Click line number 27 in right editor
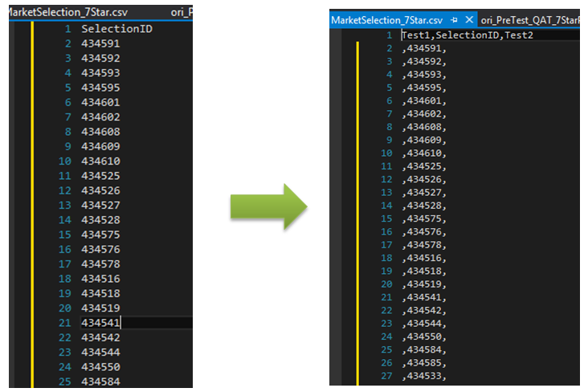The height and width of the screenshot is (392, 588). [386, 375]
